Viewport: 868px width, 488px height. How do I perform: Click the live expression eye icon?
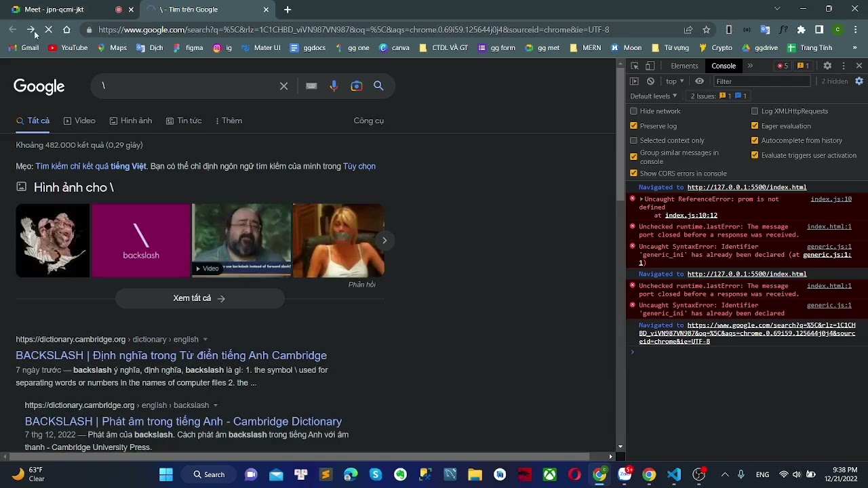tap(700, 81)
